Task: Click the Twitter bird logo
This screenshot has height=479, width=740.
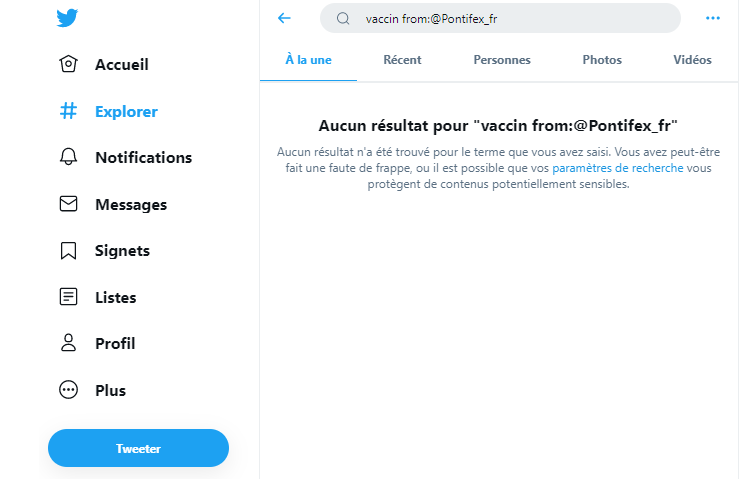Action: tap(67, 18)
